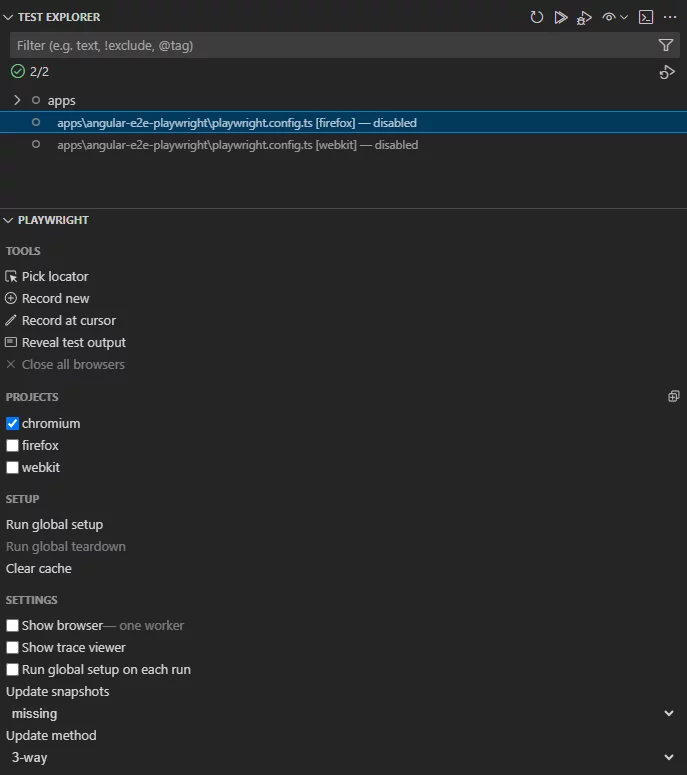Enable the webkit project checkbox
687x775 pixels.
(13, 467)
